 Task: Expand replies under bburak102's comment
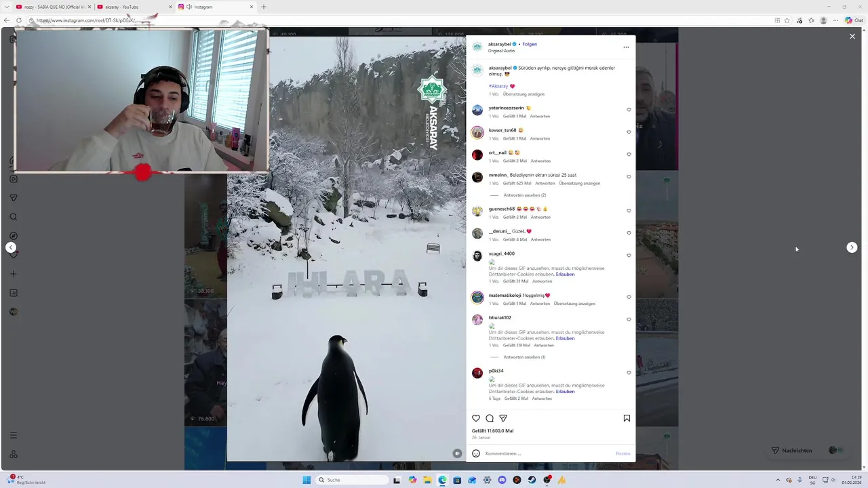pos(524,357)
